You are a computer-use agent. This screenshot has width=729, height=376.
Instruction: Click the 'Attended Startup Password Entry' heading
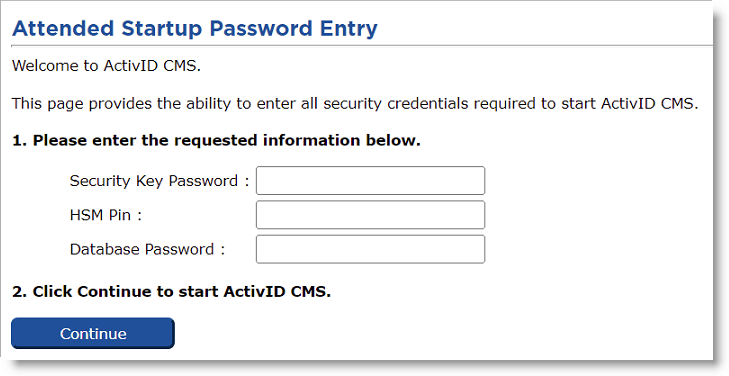(x=195, y=29)
